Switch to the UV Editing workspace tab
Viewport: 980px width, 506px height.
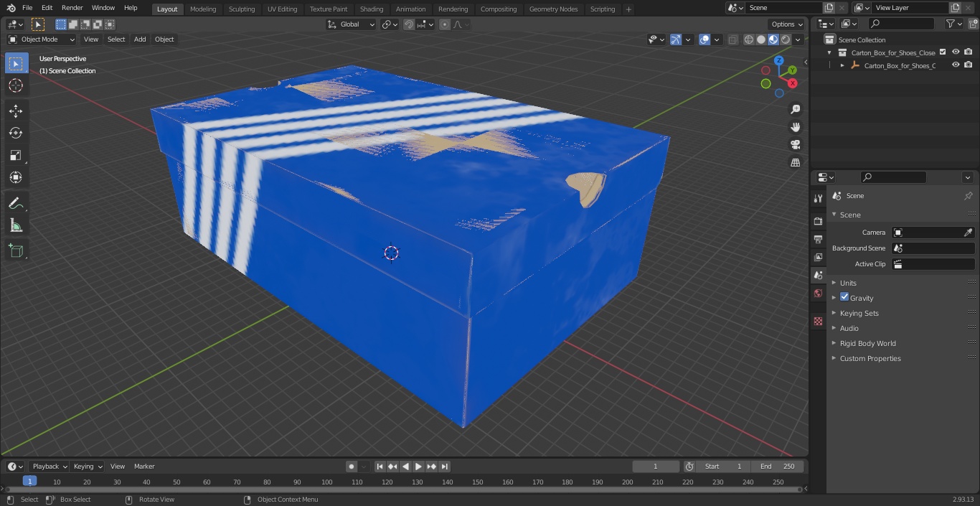[282, 9]
